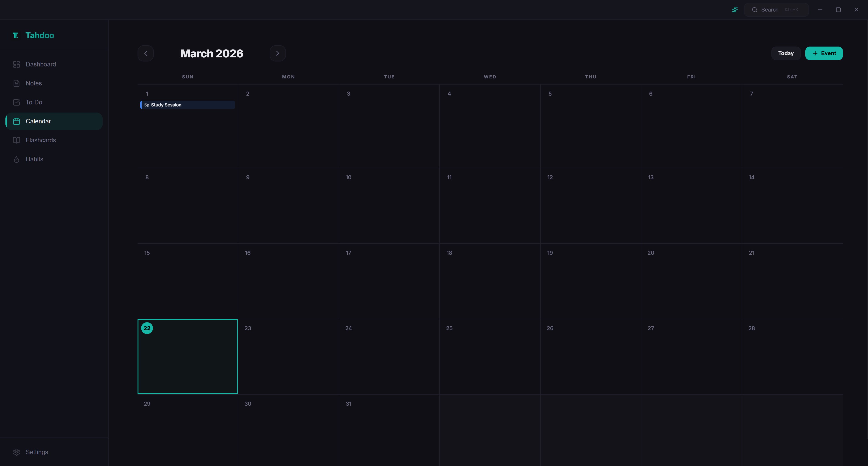The width and height of the screenshot is (868, 466).
Task: Click the magnifier icon in Search
Action: (755, 10)
